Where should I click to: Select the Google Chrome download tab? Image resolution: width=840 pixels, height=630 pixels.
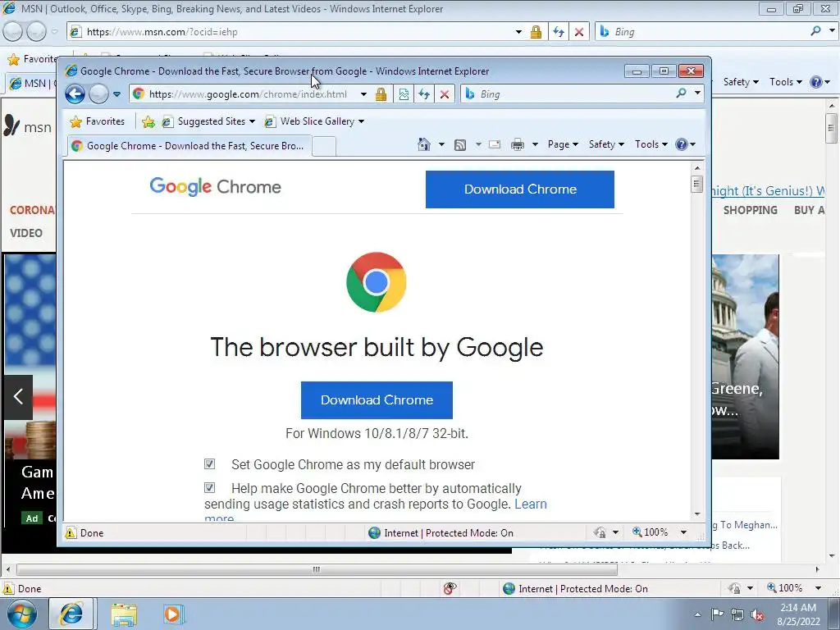pos(189,146)
